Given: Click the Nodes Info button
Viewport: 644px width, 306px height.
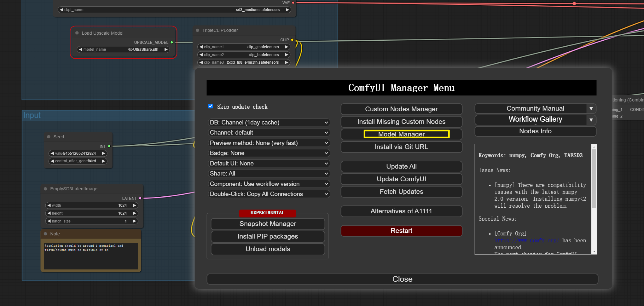Looking at the screenshot, I should point(535,131).
